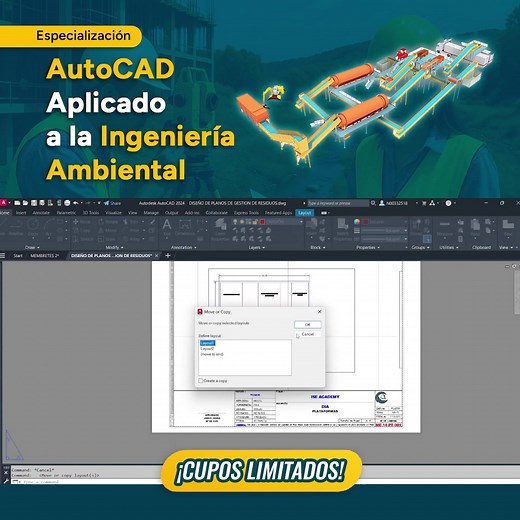Select the Mirror tool
520x520 pixels.
pos(108,230)
